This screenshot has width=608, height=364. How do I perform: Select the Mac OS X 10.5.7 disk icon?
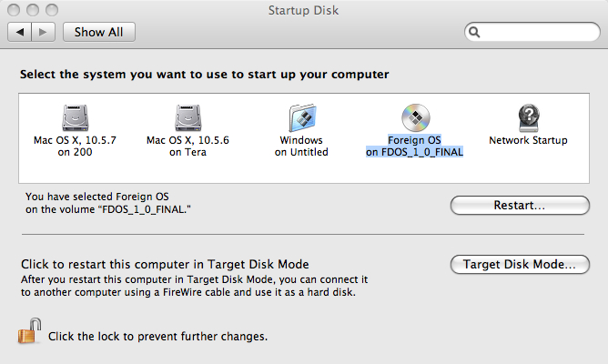point(76,117)
